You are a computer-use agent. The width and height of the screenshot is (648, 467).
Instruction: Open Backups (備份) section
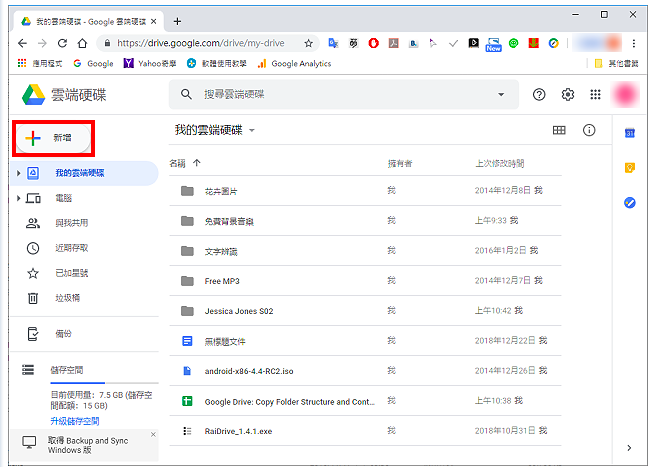click(x=84, y=334)
